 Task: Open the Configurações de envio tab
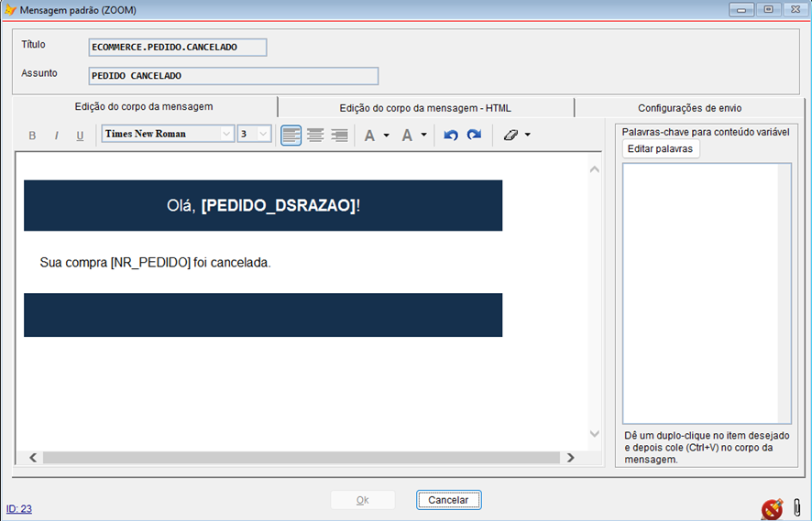(x=689, y=108)
